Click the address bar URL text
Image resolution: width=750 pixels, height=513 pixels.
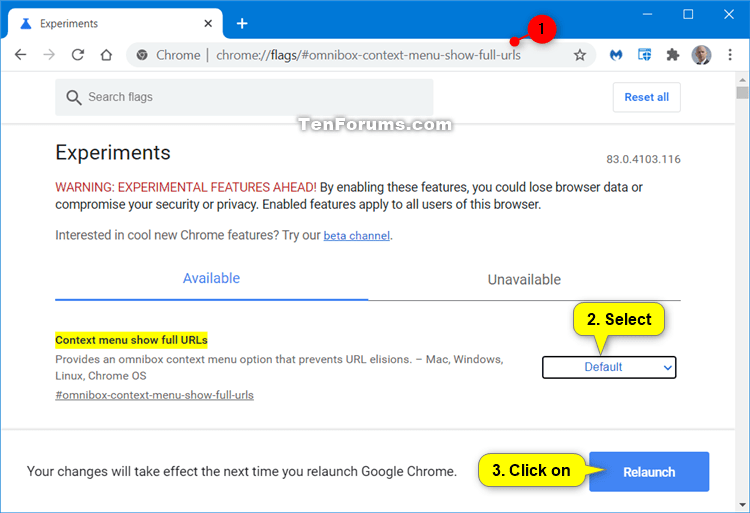(x=368, y=55)
